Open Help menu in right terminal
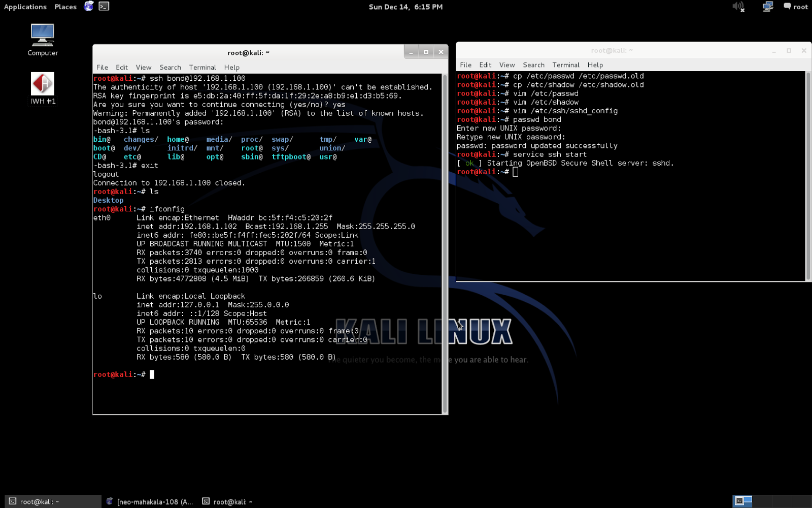Viewport: 812px width, 508px height. point(595,65)
